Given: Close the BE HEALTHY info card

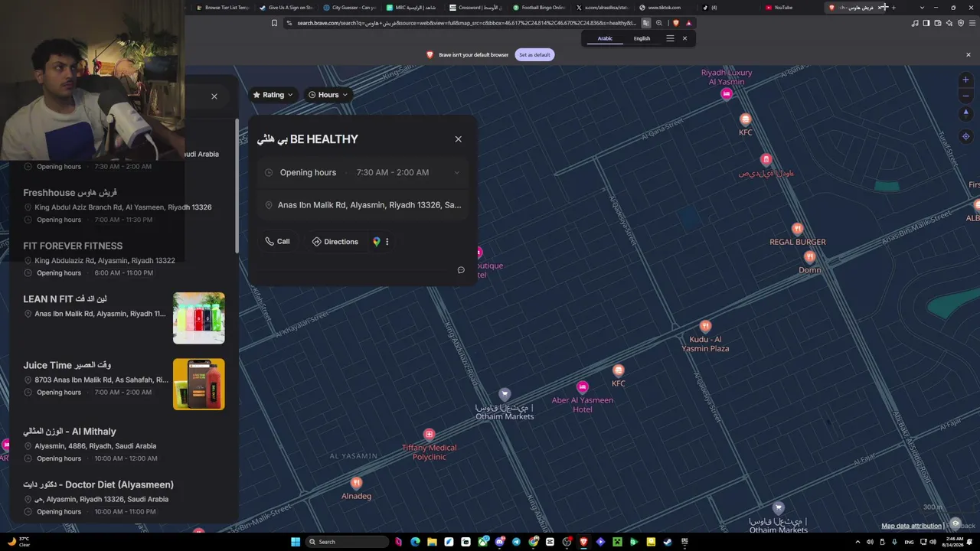Looking at the screenshot, I should pos(458,139).
